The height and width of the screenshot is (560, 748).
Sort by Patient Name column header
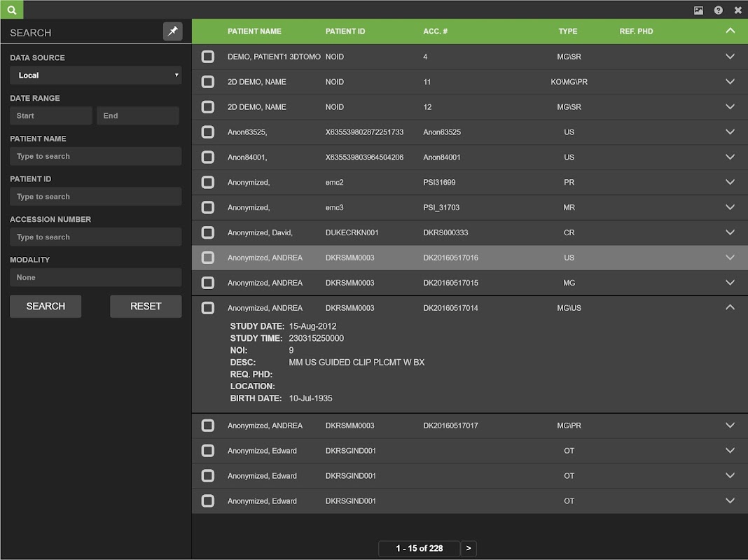point(254,31)
